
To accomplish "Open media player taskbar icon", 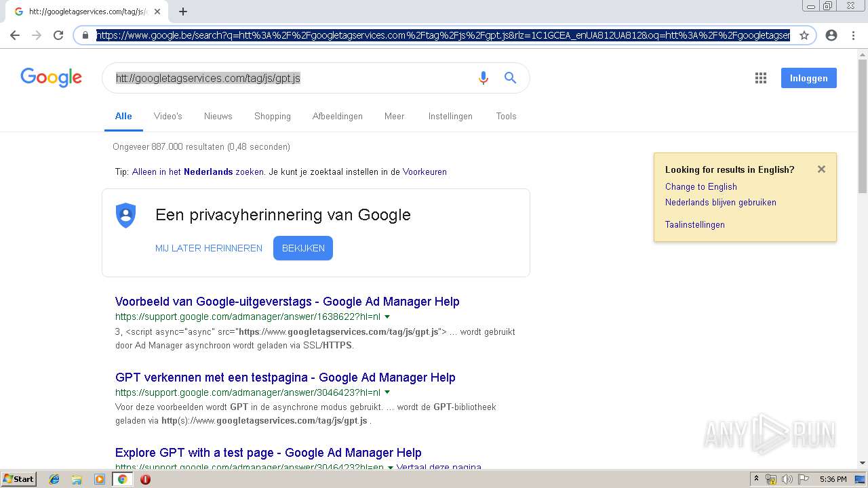I will [x=100, y=479].
